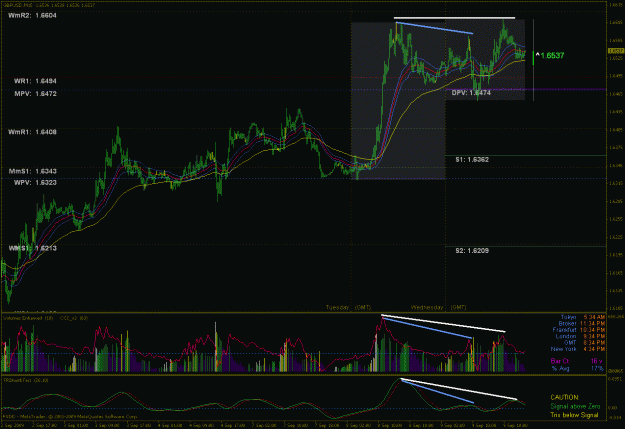Click the DPV: 1.6474 daily pivot label

pyautogui.click(x=471, y=93)
